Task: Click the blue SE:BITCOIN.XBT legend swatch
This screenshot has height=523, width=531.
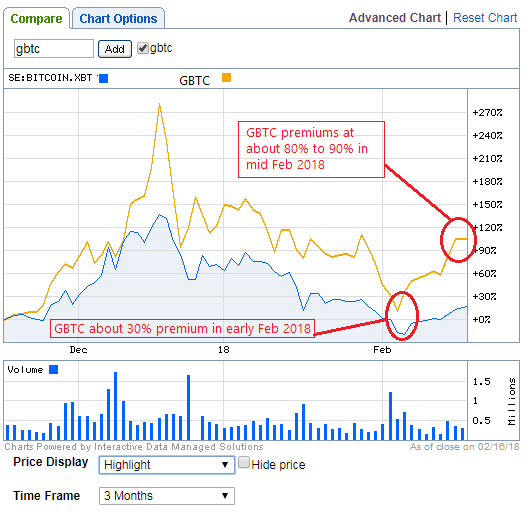Action: (x=104, y=79)
